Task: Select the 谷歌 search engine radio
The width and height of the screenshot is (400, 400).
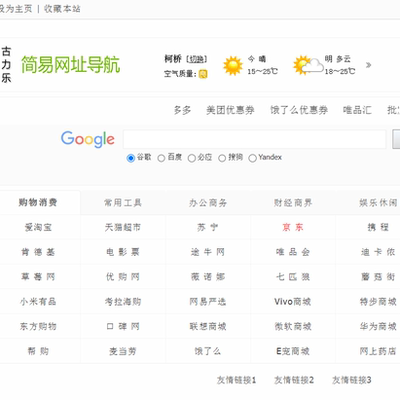Action: tap(131, 158)
